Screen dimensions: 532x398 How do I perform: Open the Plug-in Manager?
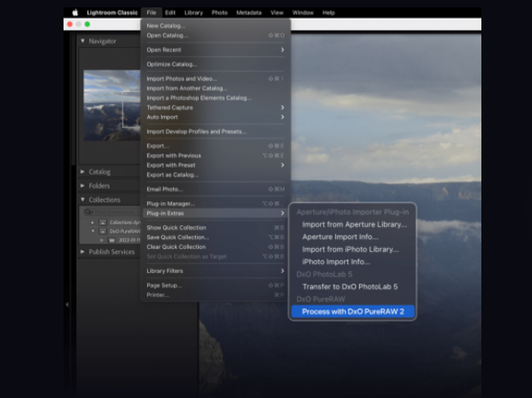(x=215, y=204)
